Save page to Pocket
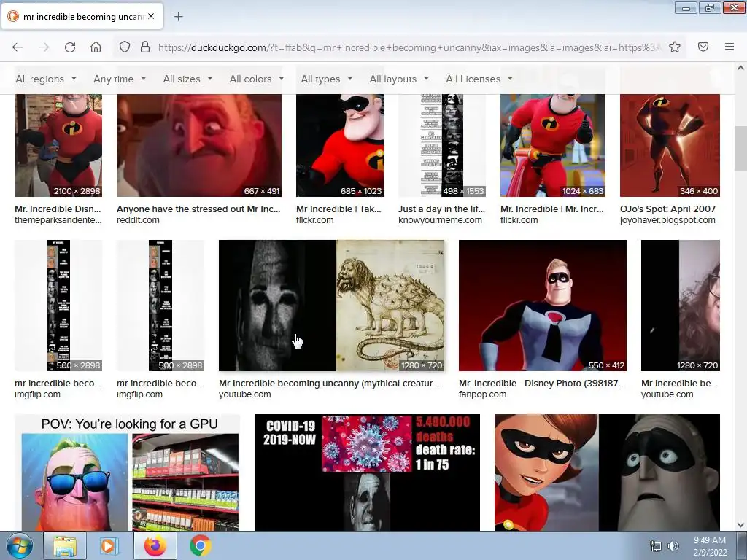747x560 pixels. click(x=703, y=47)
